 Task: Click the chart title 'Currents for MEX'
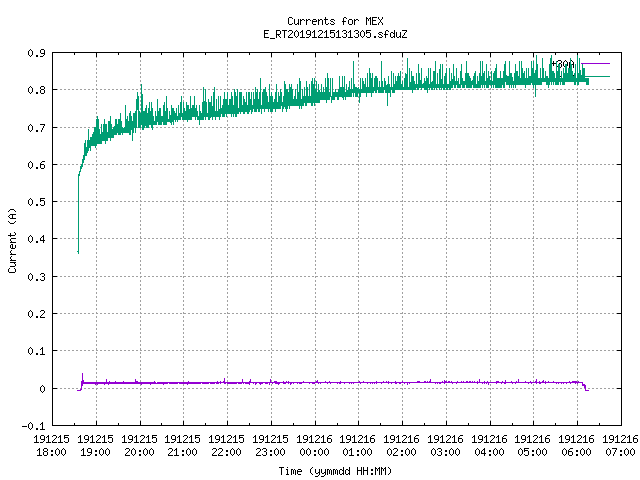335,21
